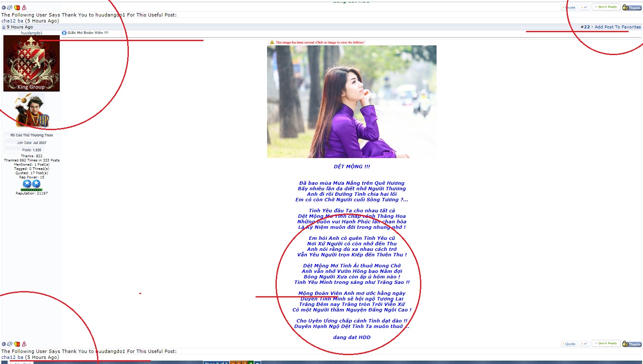The height and width of the screenshot is (364, 643).
Task: Click the Thanks thumbs-up button above post #22
Action: (x=631, y=8)
